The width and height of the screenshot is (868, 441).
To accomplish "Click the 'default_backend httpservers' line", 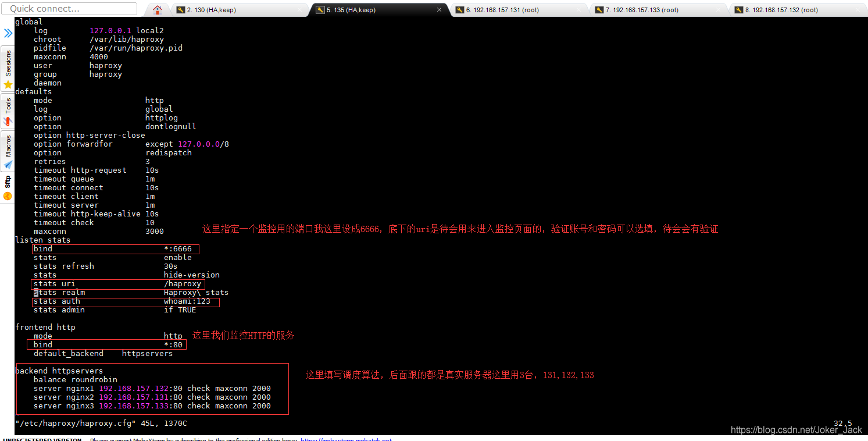I will 103,353.
